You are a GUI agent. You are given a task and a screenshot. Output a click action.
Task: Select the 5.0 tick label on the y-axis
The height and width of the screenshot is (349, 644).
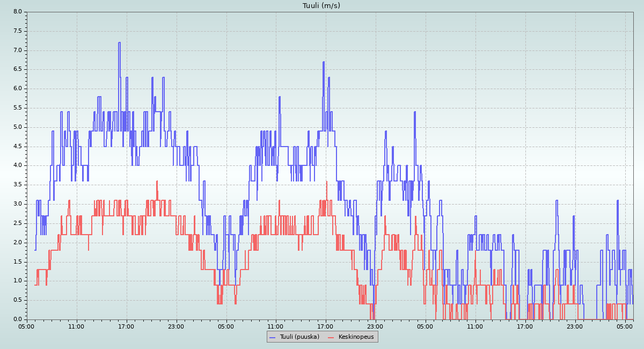pyautogui.click(x=17, y=127)
